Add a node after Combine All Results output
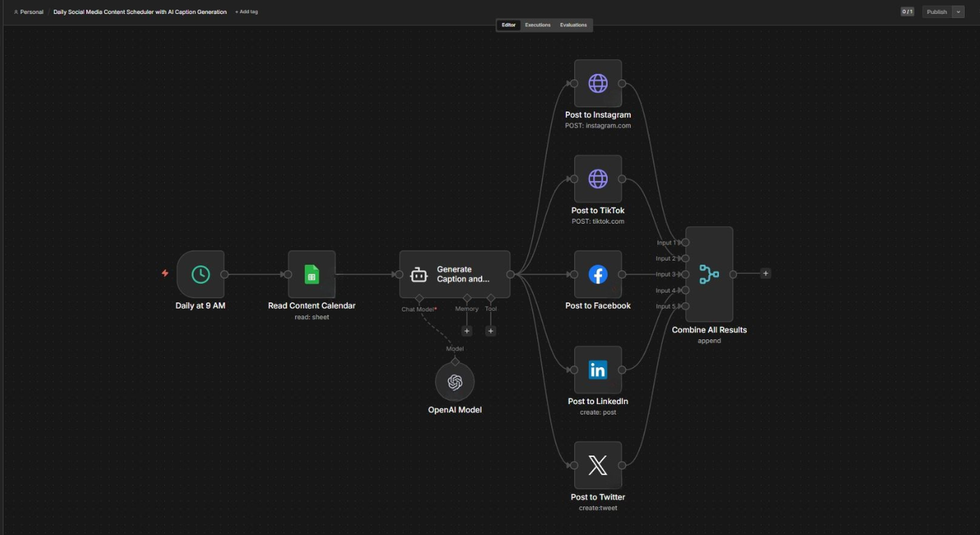Image resolution: width=980 pixels, height=535 pixels. [x=765, y=273]
